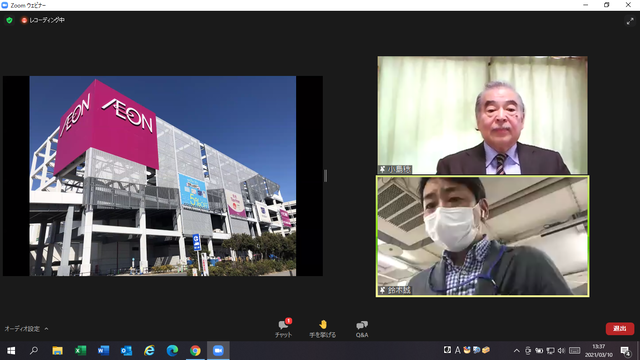Screen dimensions: 640x360
Task: Open the volume control in the tray
Action: pyautogui.click(x=561, y=351)
